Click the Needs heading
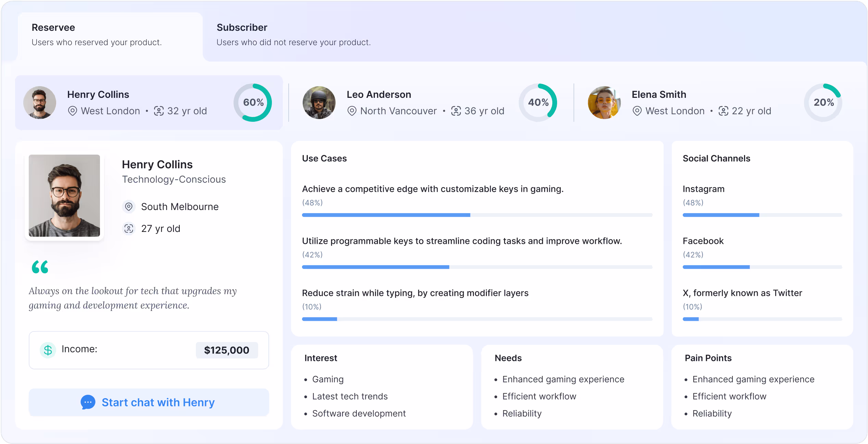 point(508,358)
